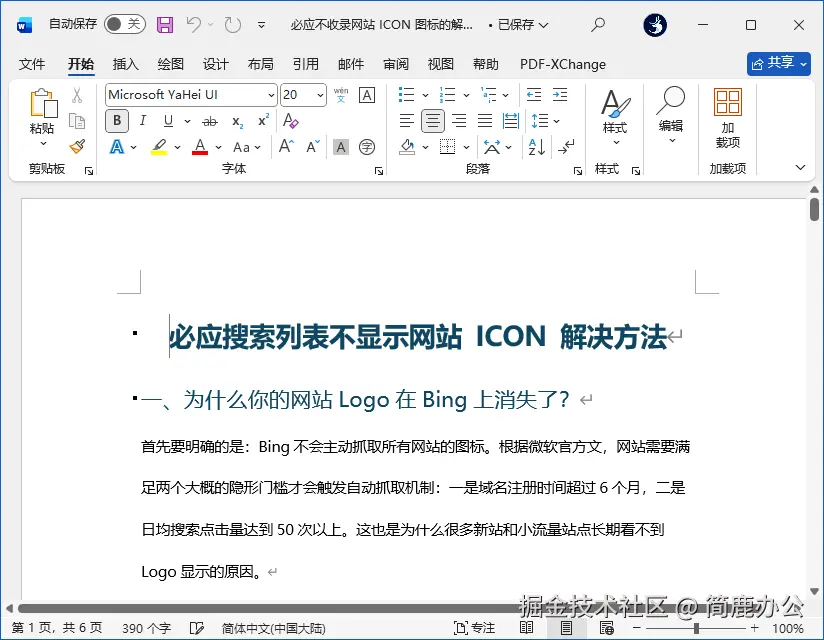Select the Enclose Characters icon
Image resolution: width=824 pixels, height=640 pixels.
coord(366,147)
